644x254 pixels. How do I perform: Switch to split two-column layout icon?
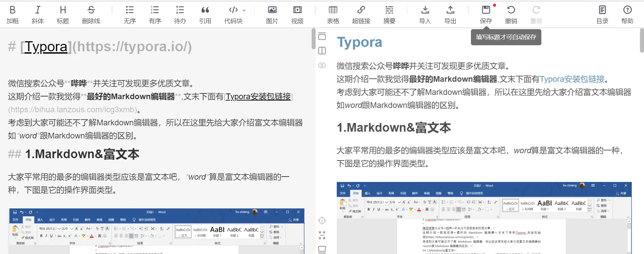coord(322,51)
